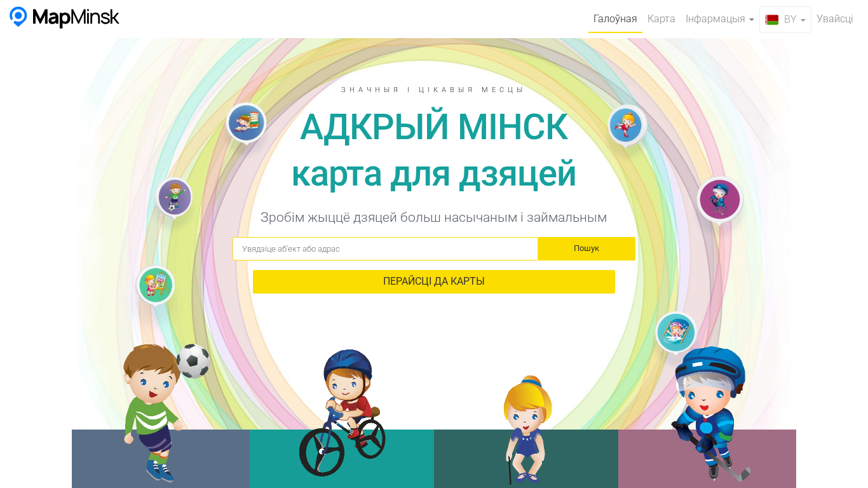Select the football boy map pin icon
The width and height of the screenshot is (868, 488).
174,198
